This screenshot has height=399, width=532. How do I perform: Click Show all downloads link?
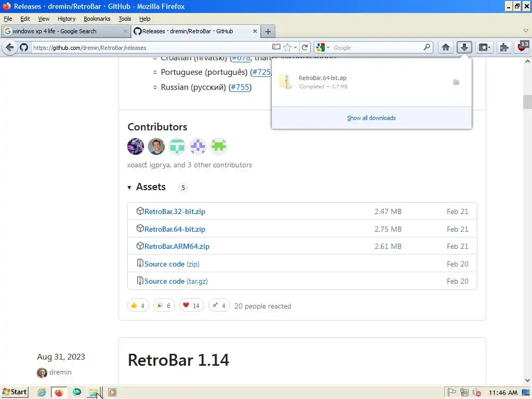(x=371, y=118)
